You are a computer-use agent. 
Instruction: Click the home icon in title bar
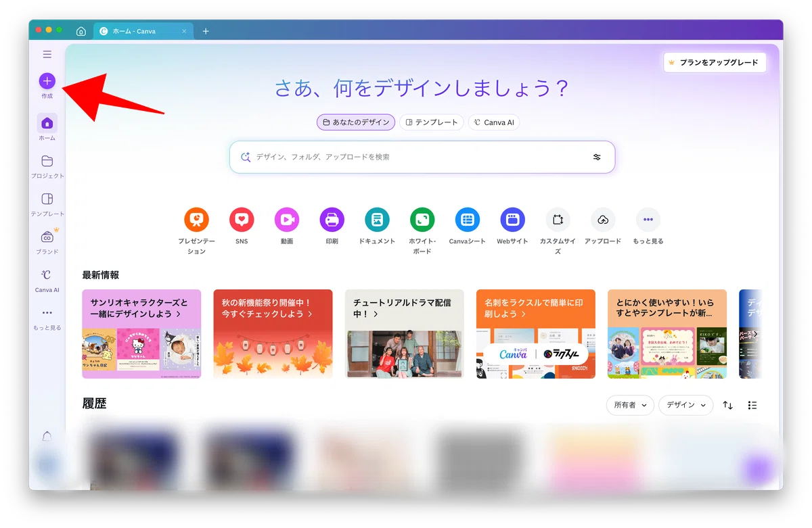[x=81, y=31]
